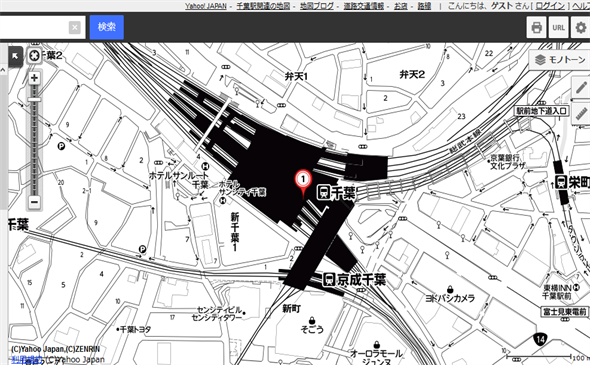Click the 千葉 station train icon

[324, 192]
